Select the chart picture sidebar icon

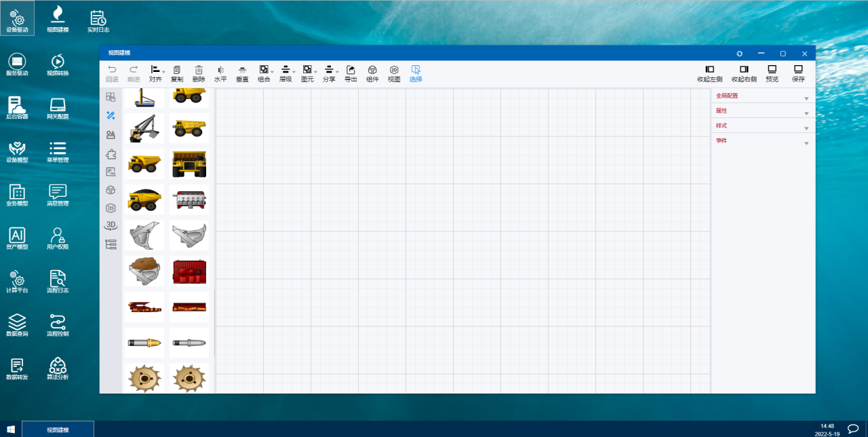pyautogui.click(x=111, y=172)
